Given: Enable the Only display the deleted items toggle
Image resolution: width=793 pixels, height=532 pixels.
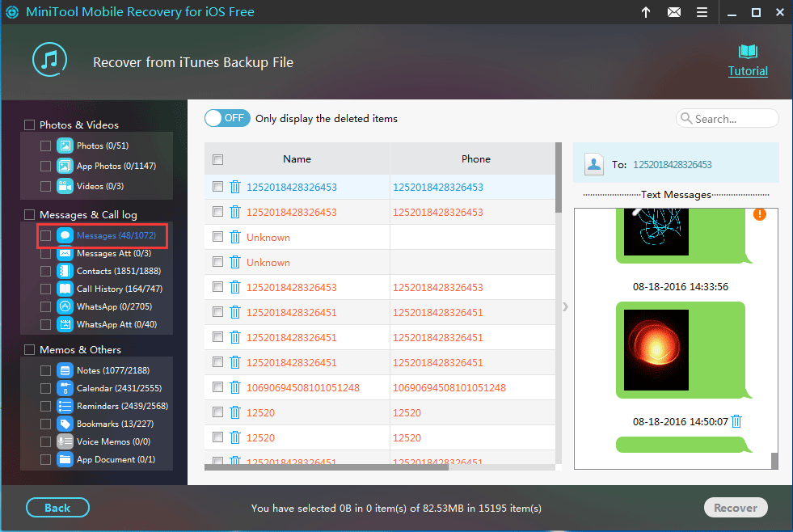Looking at the screenshot, I should tap(227, 117).
